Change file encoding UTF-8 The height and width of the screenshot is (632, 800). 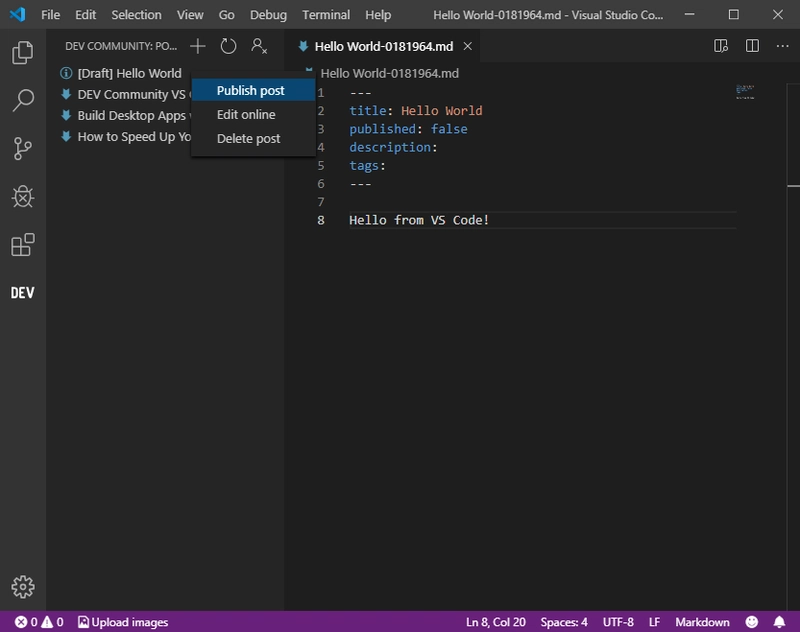pyautogui.click(x=618, y=622)
